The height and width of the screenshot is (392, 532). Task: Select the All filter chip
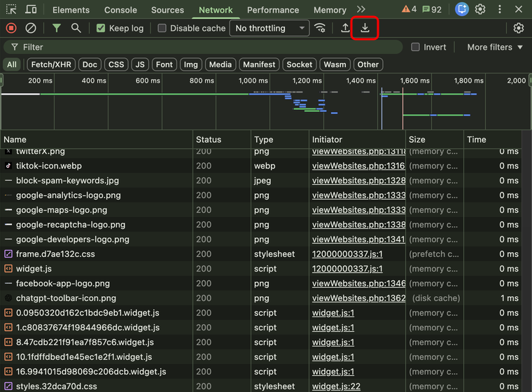tap(12, 64)
